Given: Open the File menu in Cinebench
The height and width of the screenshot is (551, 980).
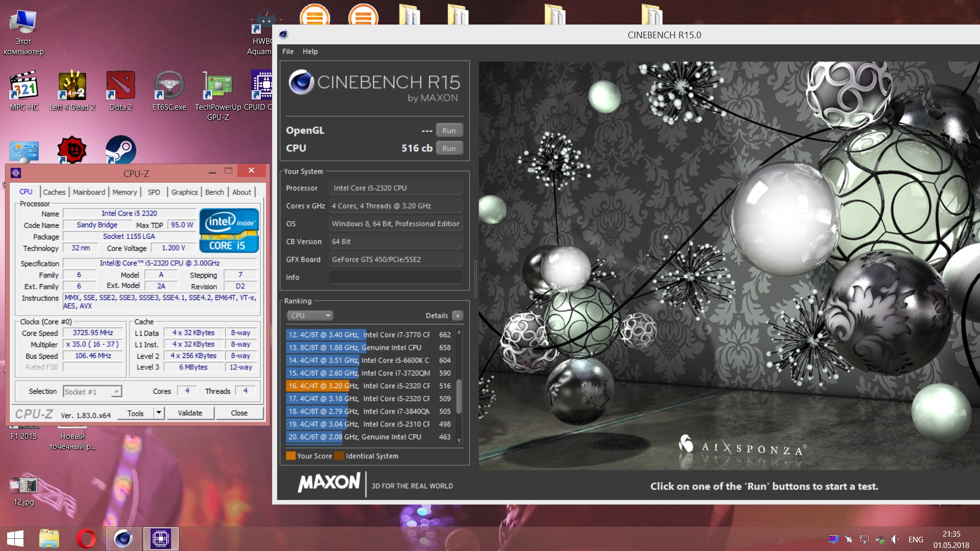Looking at the screenshot, I should [x=288, y=52].
